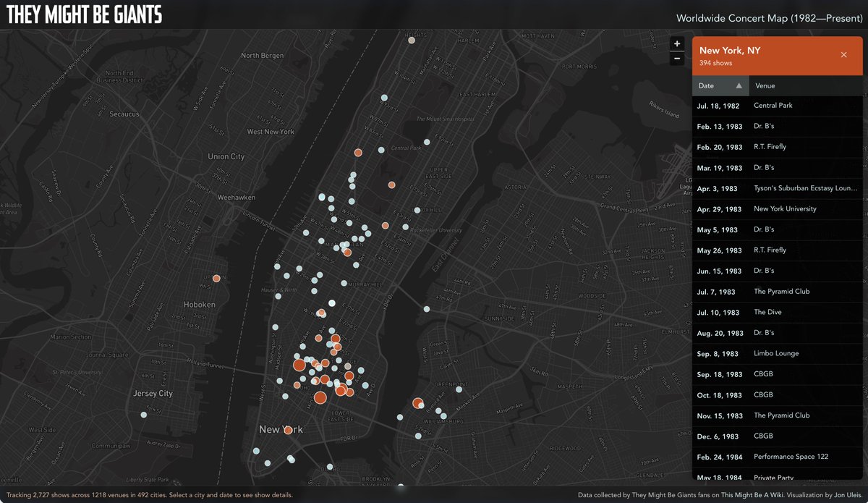Click the large orange venue dot in Williamsburg

417,403
